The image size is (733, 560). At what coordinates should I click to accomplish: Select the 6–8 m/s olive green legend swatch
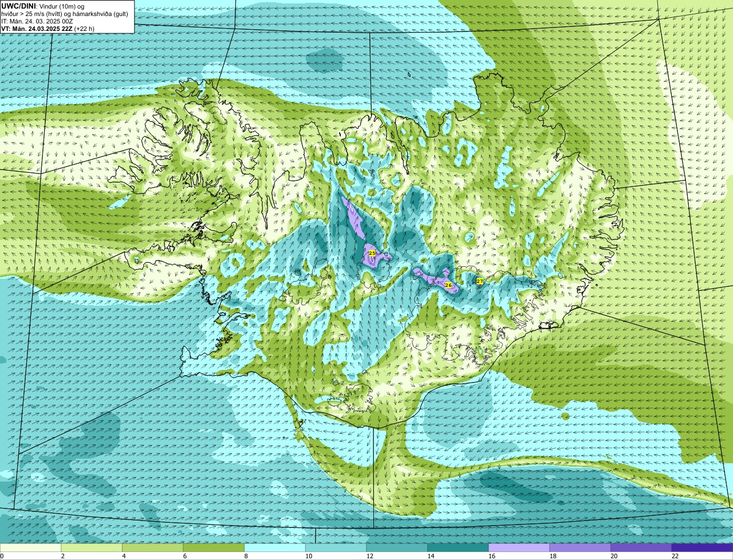click(x=214, y=547)
